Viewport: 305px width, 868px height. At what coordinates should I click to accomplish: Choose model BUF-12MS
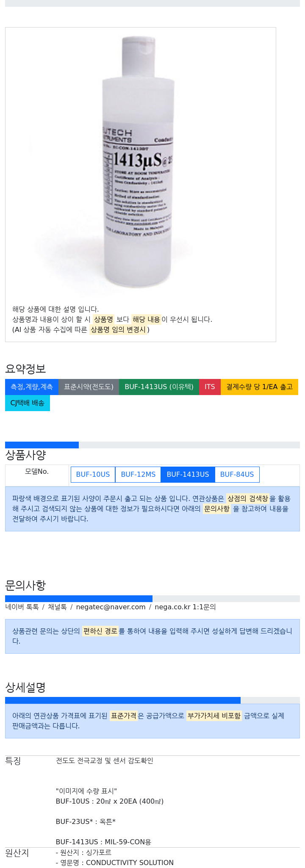[x=138, y=474]
